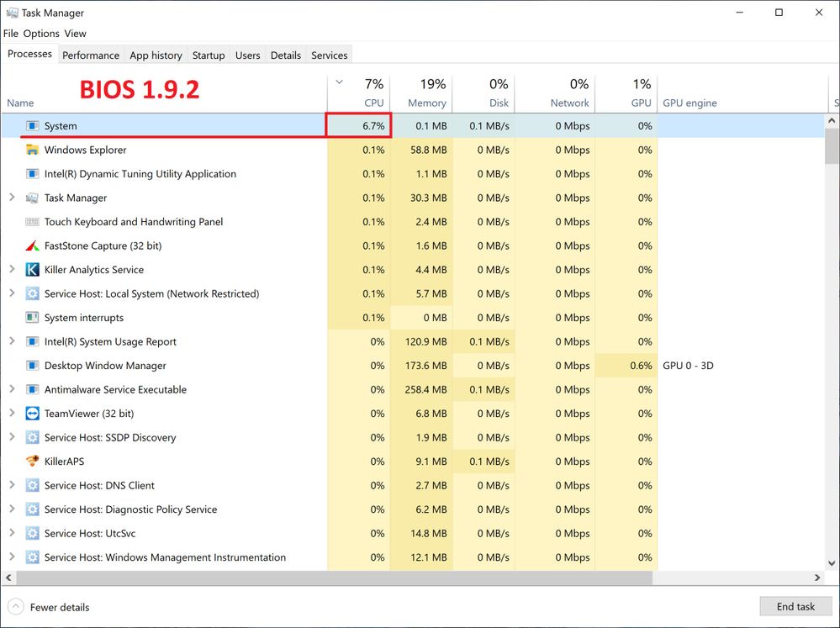Expand the Task Manager process group
The width and height of the screenshot is (840, 628).
pos(12,198)
